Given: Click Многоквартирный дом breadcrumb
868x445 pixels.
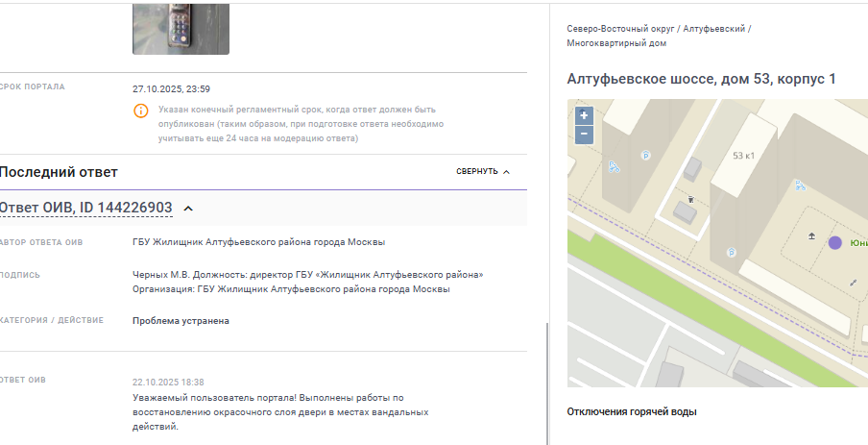Looking at the screenshot, I should [616, 43].
